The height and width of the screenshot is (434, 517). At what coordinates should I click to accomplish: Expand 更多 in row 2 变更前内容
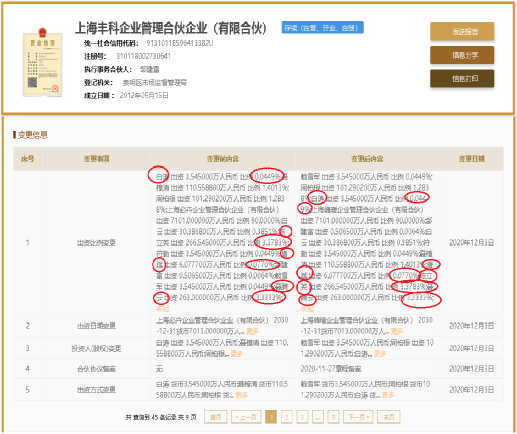pos(252,331)
